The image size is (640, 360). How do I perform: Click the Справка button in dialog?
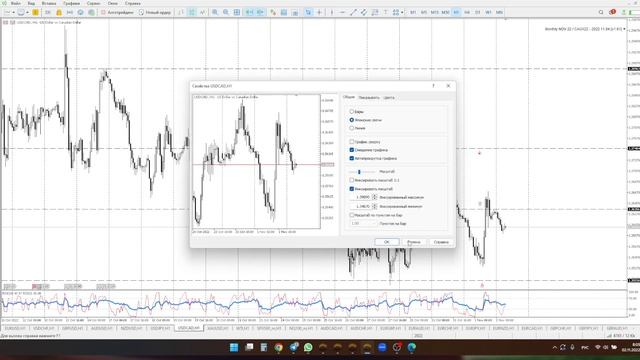(x=441, y=242)
